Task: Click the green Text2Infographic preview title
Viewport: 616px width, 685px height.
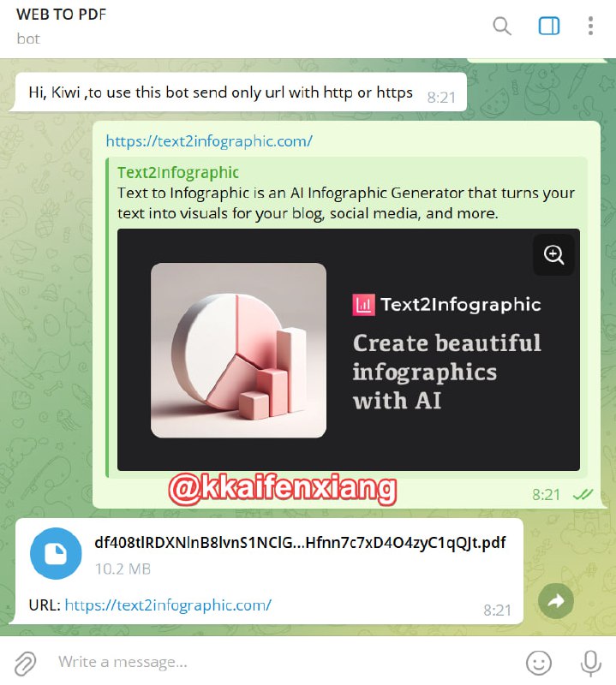Action: (178, 173)
